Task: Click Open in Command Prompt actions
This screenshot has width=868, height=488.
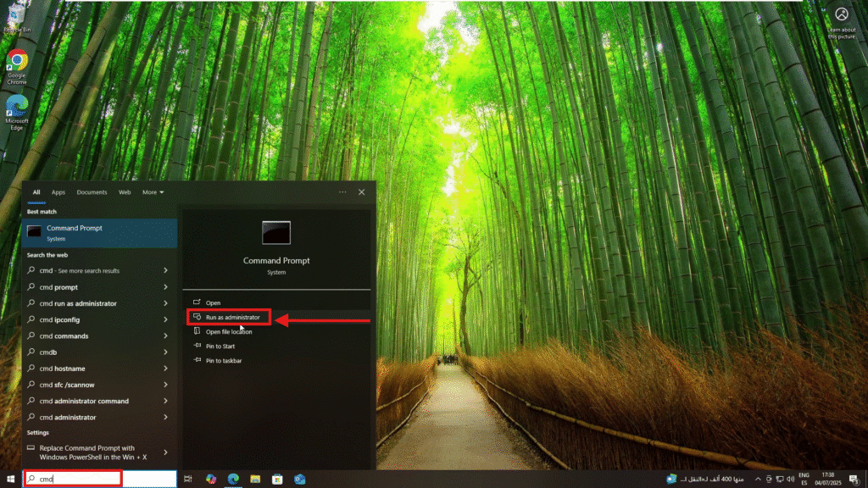Action: click(x=276, y=302)
